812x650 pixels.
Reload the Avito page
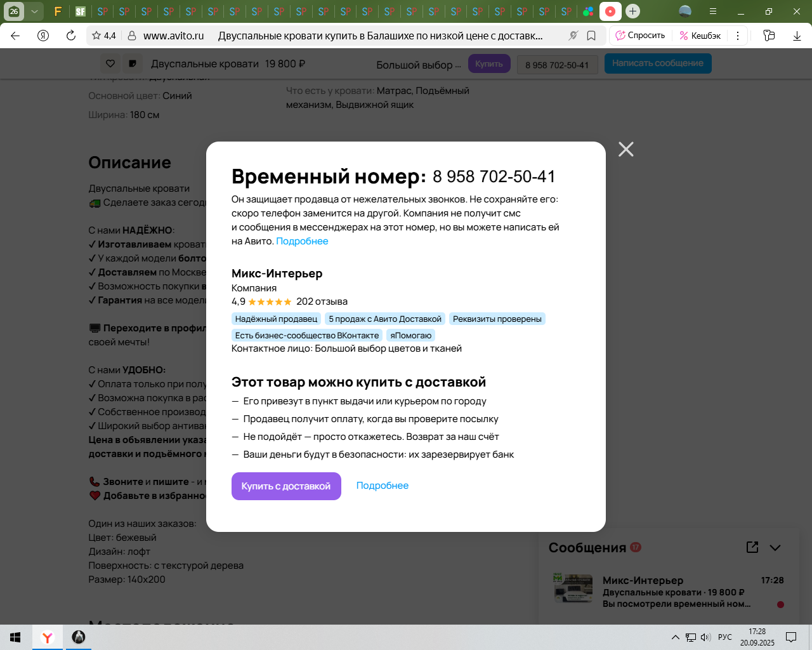coord(71,36)
